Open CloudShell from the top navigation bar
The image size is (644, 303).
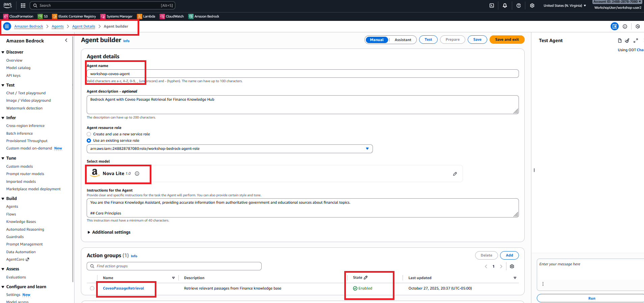click(x=492, y=5)
